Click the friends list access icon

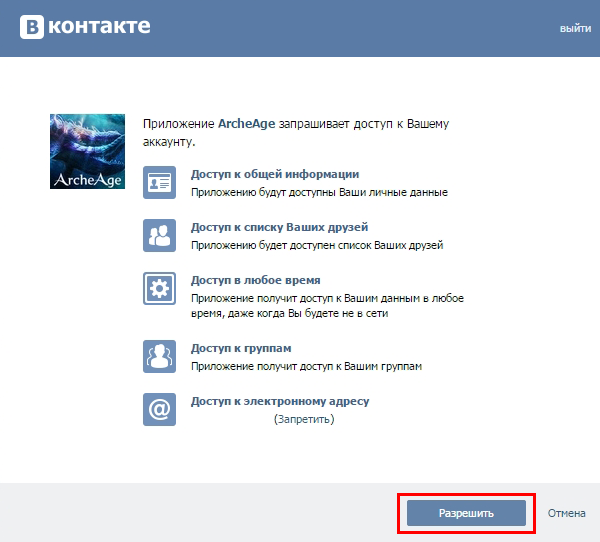click(160, 235)
